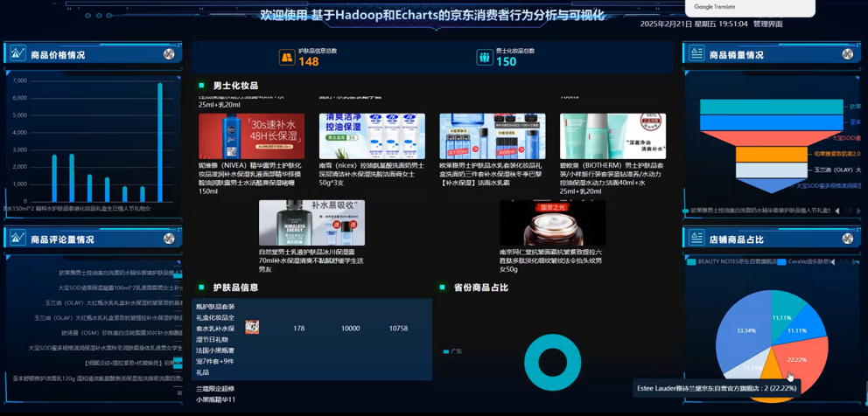Click the teal 广东 donut ring
Viewport: 868px width, 416px height.
coord(530,363)
